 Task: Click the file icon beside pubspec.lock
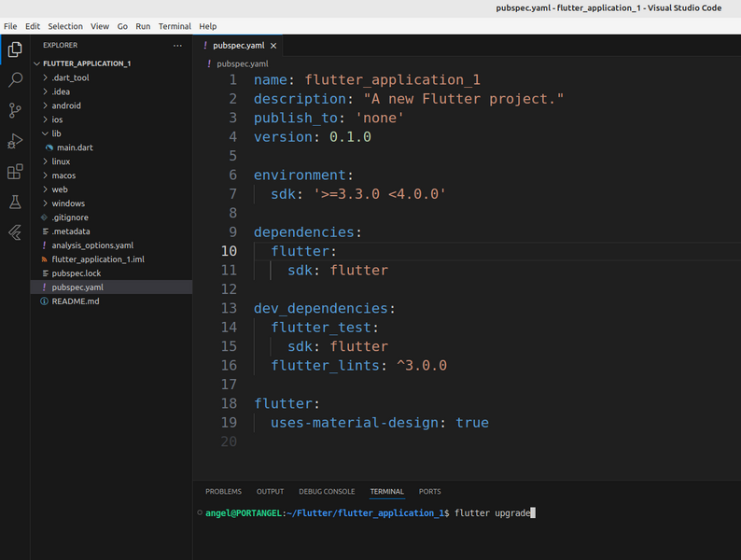pyautogui.click(x=46, y=273)
